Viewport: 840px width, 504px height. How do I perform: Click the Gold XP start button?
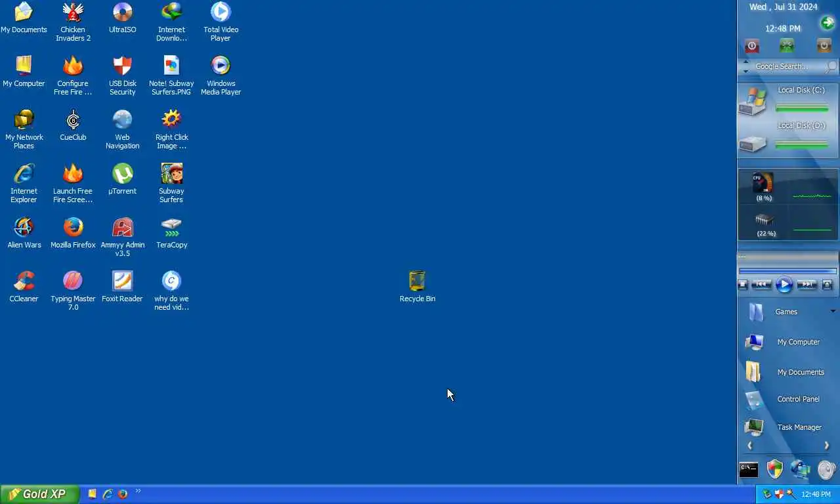pos(39,494)
